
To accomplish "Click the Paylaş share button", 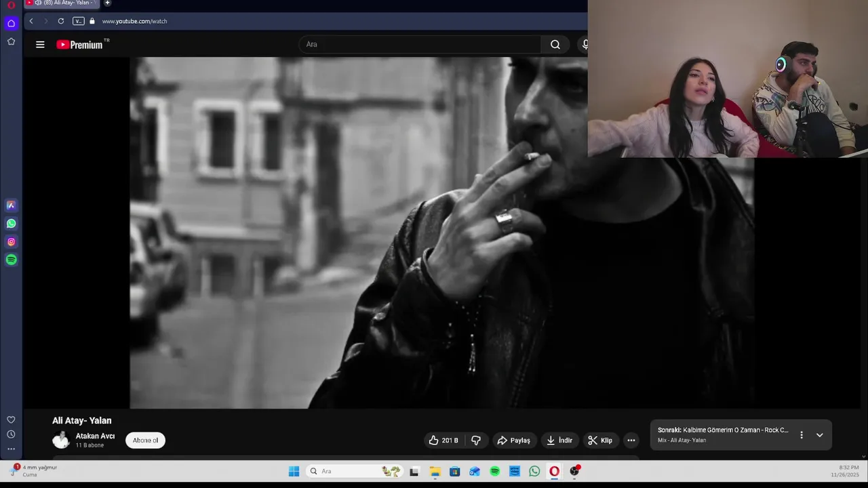I will tap(514, 441).
